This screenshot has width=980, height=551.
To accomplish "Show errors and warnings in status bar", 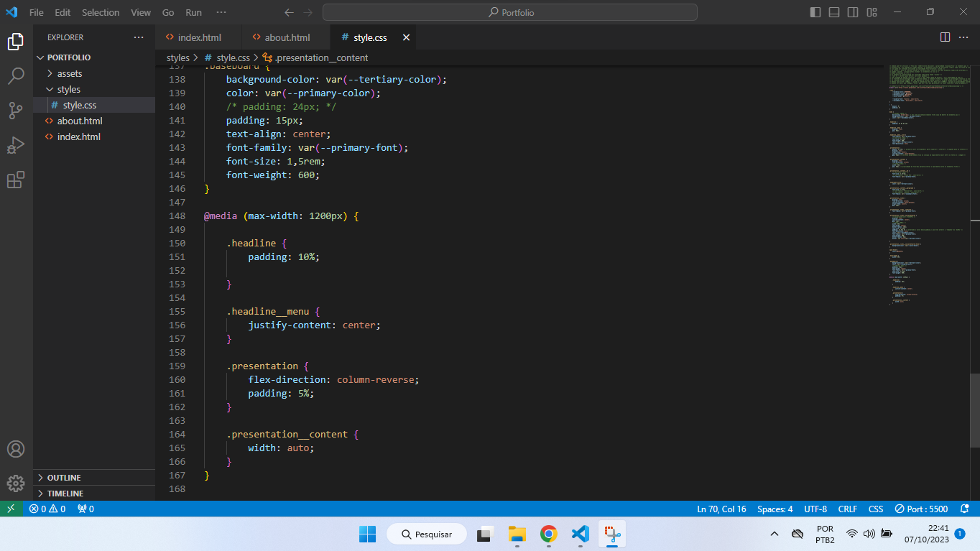I will pos(47,509).
